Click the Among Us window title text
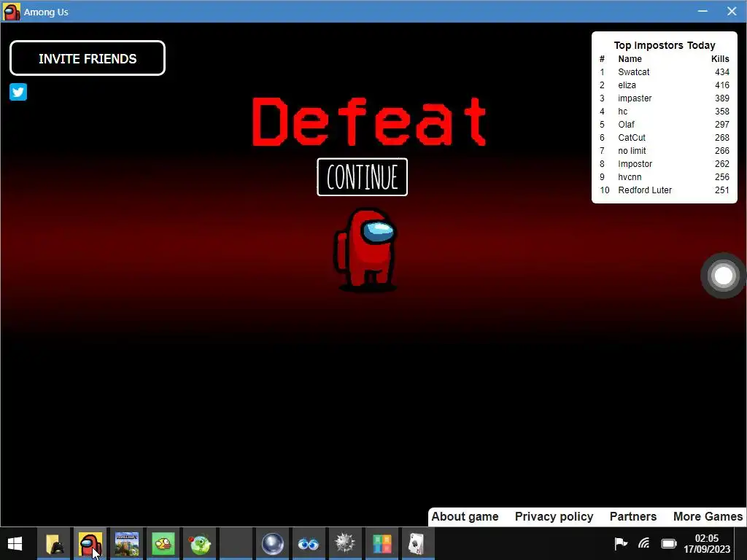This screenshot has height=560, width=747. click(46, 12)
